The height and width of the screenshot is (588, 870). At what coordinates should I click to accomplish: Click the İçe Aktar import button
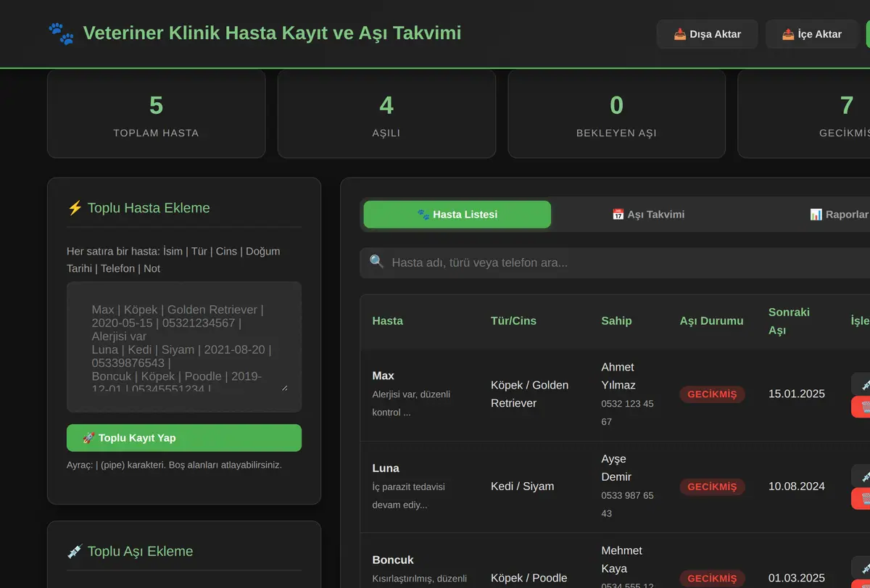pos(811,34)
